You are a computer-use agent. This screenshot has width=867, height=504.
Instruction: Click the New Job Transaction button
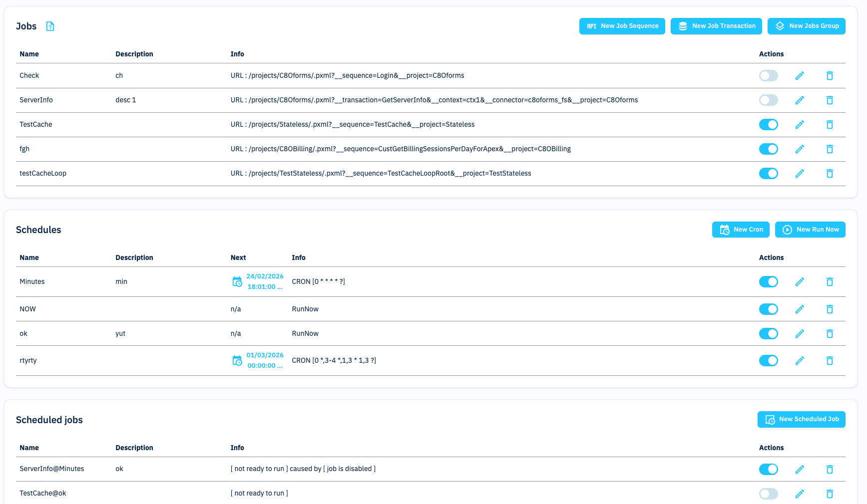716,26
